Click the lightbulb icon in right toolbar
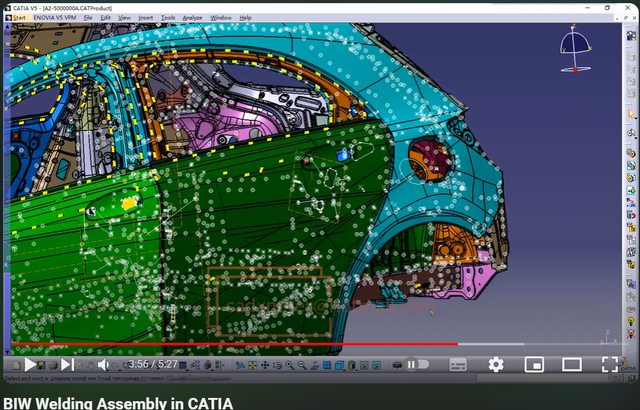The width and height of the screenshot is (640, 410). pos(631,321)
